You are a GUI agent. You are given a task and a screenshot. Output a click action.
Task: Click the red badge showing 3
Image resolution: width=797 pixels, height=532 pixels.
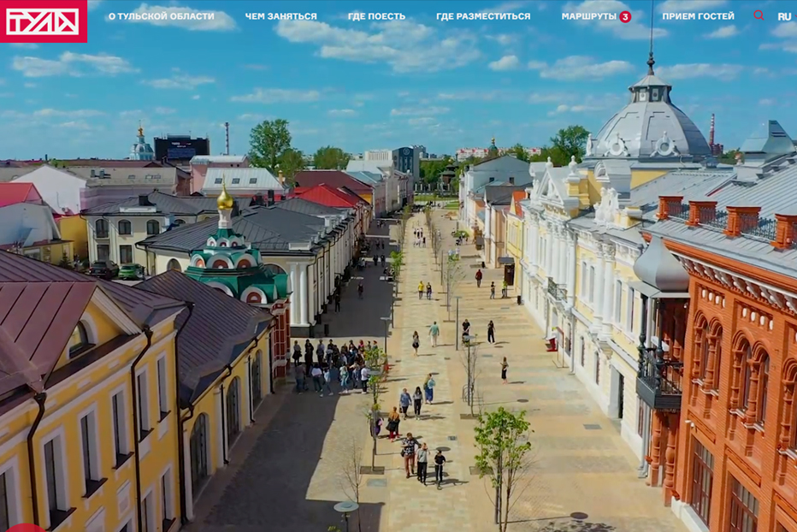coord(625,17)
